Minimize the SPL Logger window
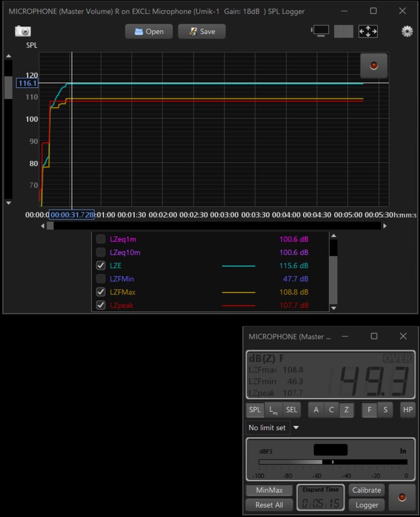 344,11
